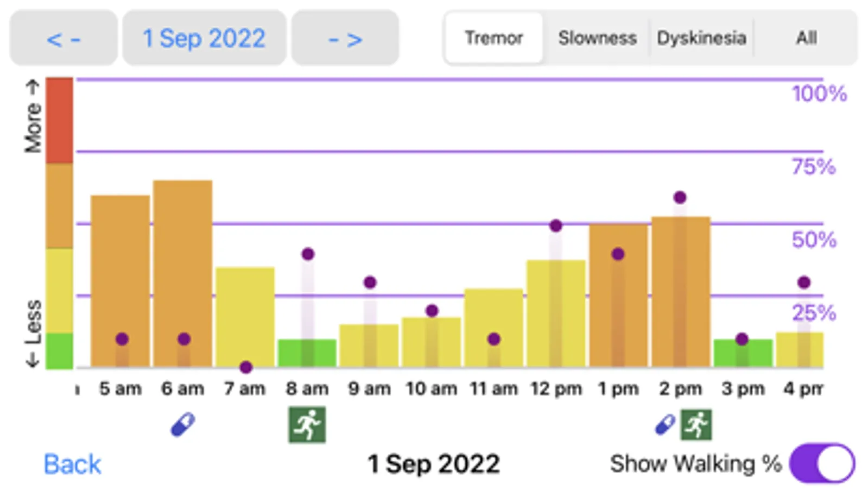Click the running figure icon under 2 pm

[x=696, y=424]
